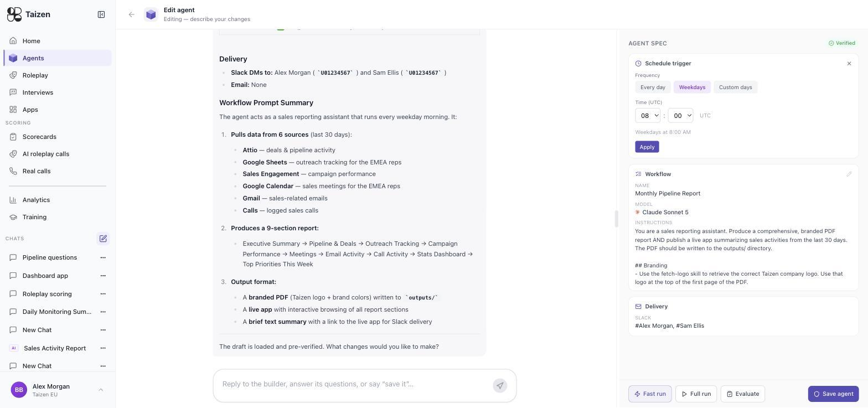This screenshot has width=868, height=408.
Task: Open more options for Dashboard app chat
Action: 103,276
